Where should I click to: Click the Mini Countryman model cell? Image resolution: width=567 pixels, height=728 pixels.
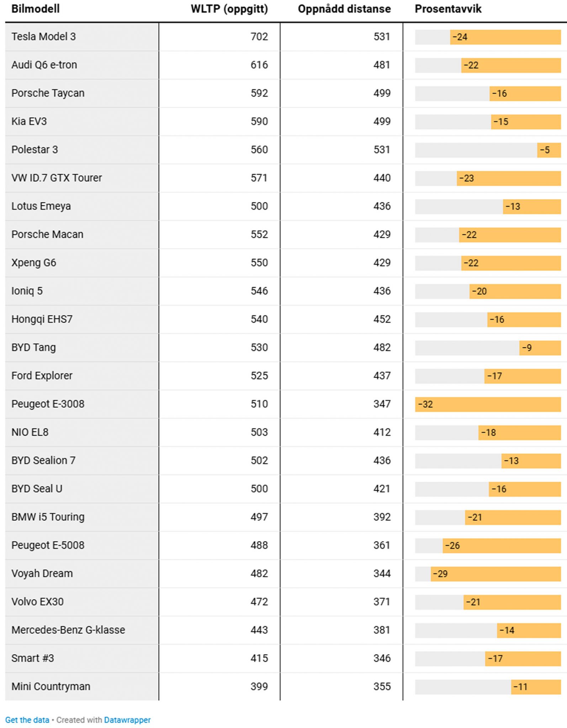(x=51, y=686)
